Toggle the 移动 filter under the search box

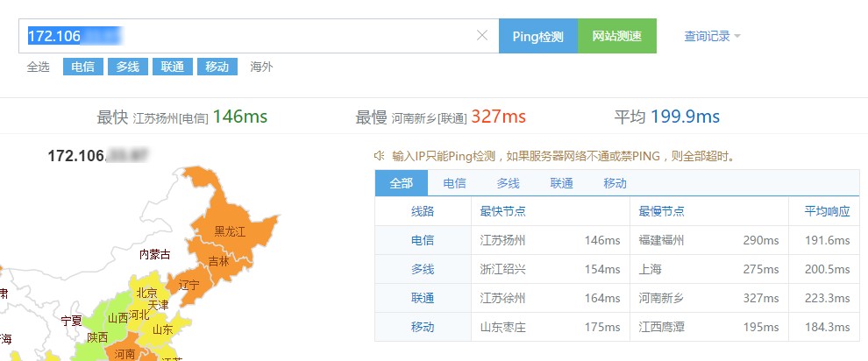pos(217,67)
